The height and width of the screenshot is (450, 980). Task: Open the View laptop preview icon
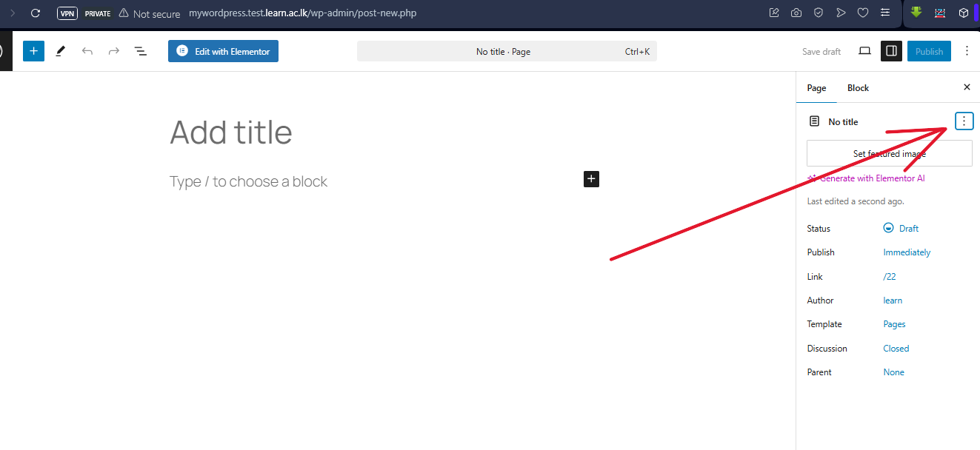click(x=864, y=51)
